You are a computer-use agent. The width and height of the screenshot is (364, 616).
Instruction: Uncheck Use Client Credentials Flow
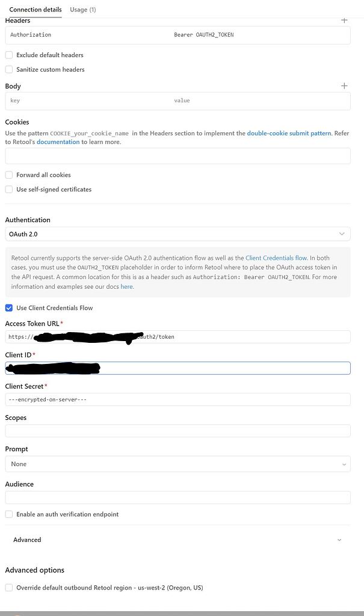tap(8, 307)
